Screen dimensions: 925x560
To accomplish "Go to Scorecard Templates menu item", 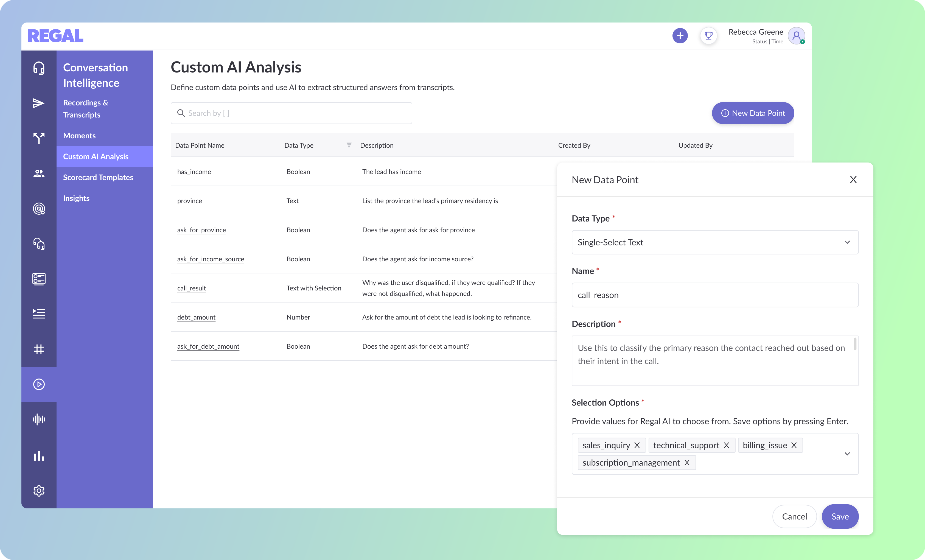I will coord(98,177).
